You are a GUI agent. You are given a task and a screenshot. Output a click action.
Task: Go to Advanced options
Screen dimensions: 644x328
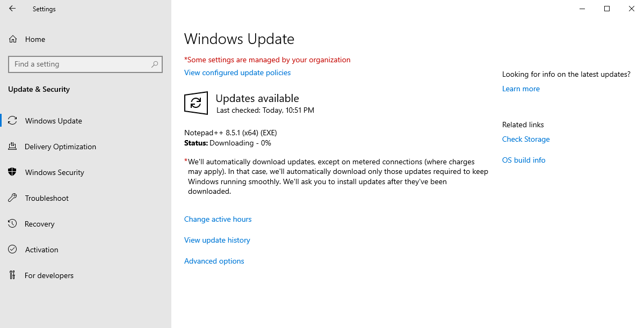point(214,261)
